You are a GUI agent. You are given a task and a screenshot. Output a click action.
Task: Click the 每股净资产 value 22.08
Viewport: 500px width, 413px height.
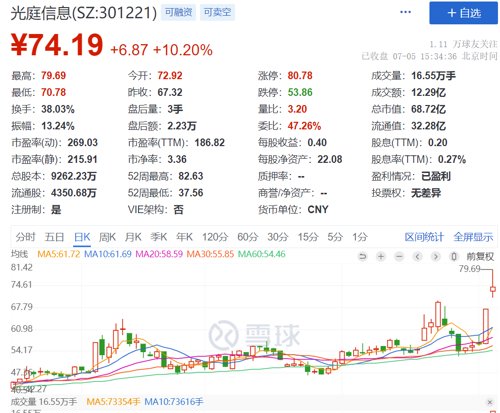pos(330,159)
